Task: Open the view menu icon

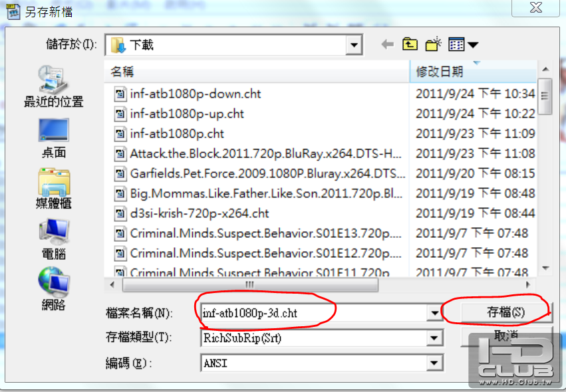Action: [x=463, y=45]
